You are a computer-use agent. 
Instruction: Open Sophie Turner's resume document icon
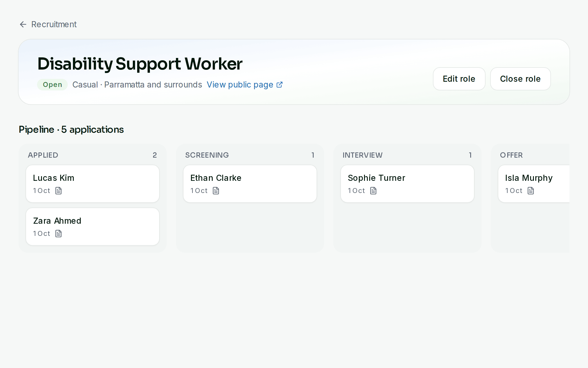click(373, 191)
